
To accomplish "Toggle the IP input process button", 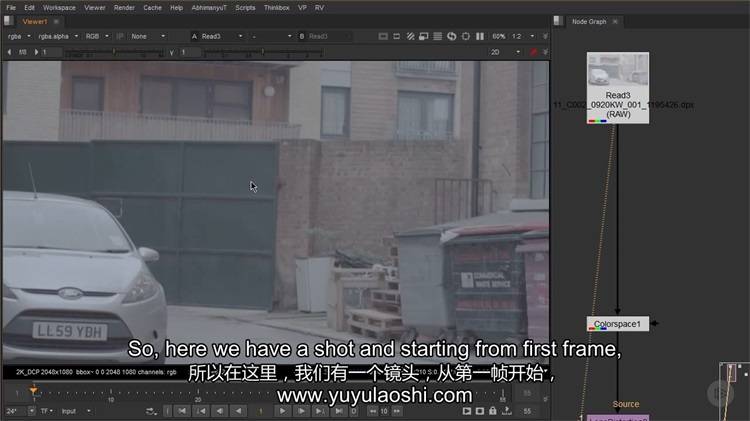I will tap(120, 36).
